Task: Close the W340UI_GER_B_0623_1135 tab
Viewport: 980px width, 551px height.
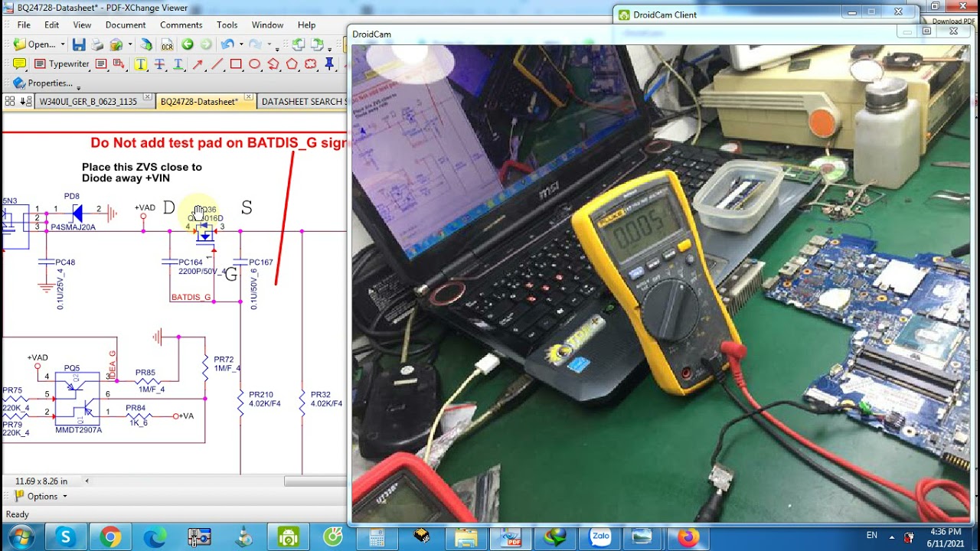Action: [x=147, y=96]
